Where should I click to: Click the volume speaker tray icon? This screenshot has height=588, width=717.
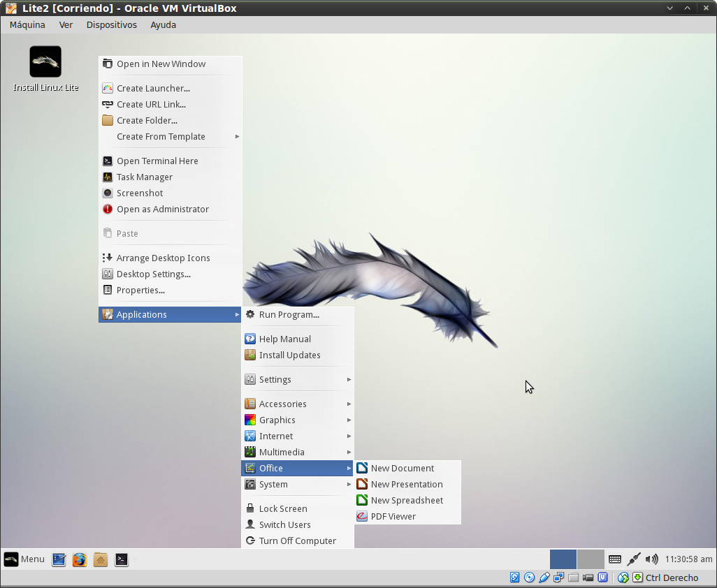651,559
